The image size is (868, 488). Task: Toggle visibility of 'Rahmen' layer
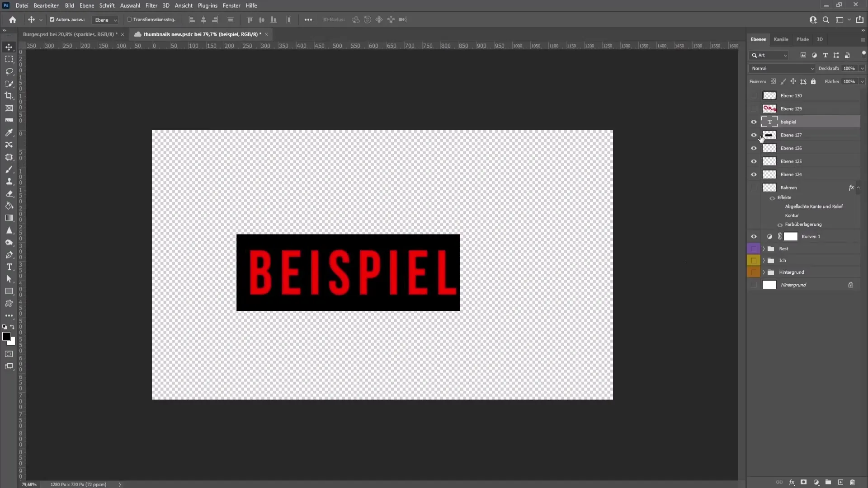754,187
